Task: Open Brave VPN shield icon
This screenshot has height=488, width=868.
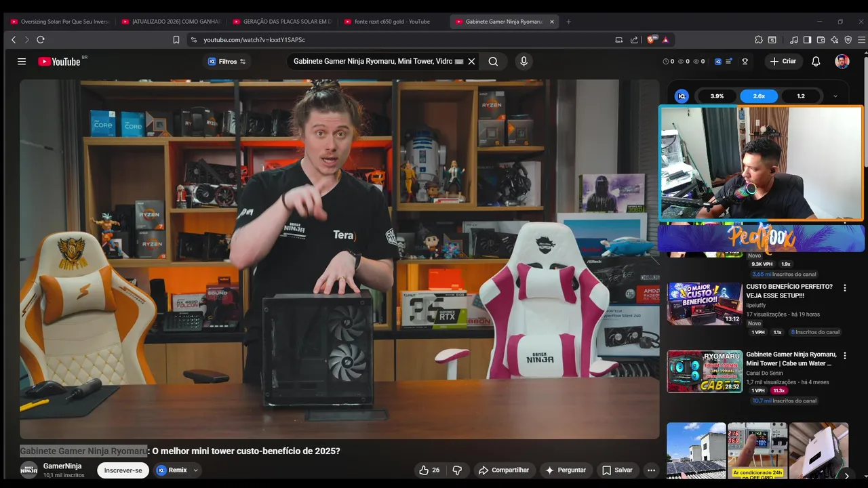Action: pyautogui.click(x=848, y=40)
